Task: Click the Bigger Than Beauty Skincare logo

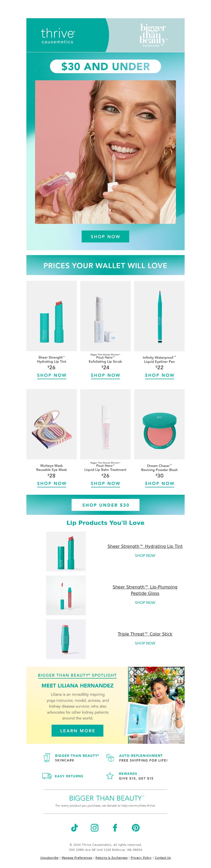Action: (154, 35)
